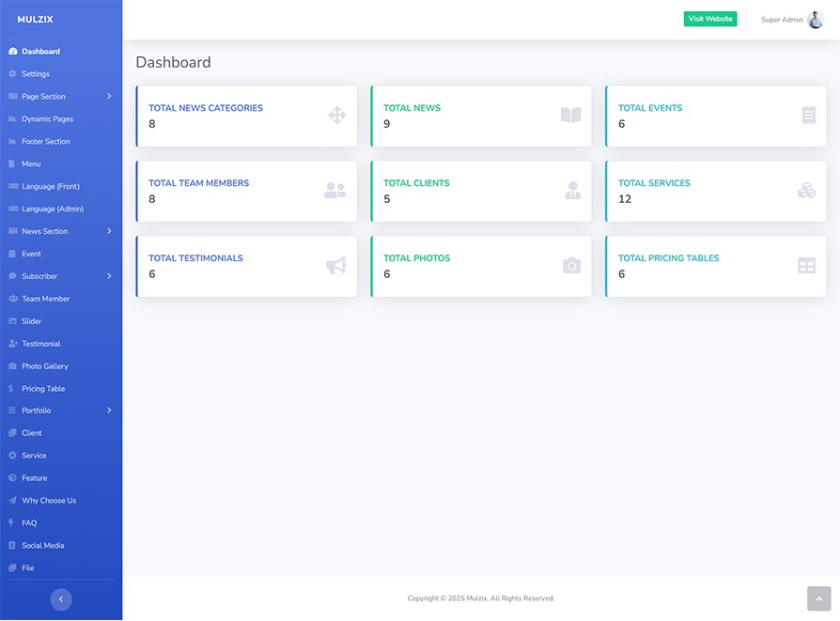Click the camera icon in Total Photos card

(571, 266)
